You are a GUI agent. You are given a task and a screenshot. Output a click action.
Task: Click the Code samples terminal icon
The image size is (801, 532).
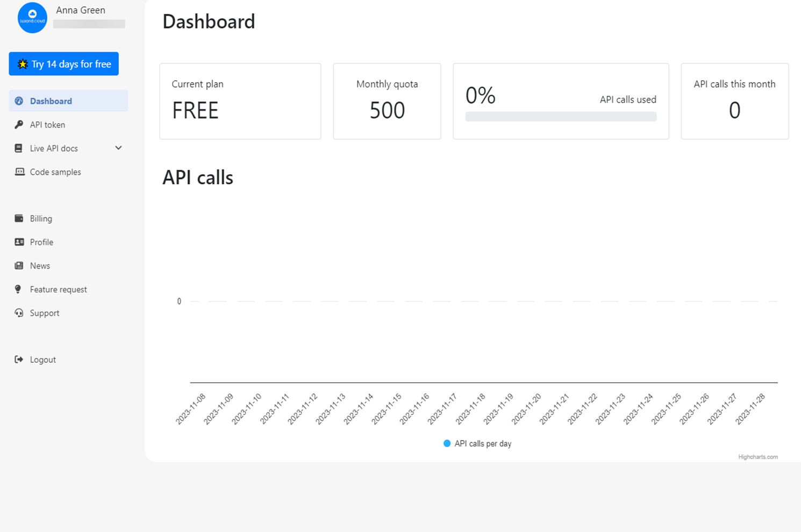pos(19,171)
